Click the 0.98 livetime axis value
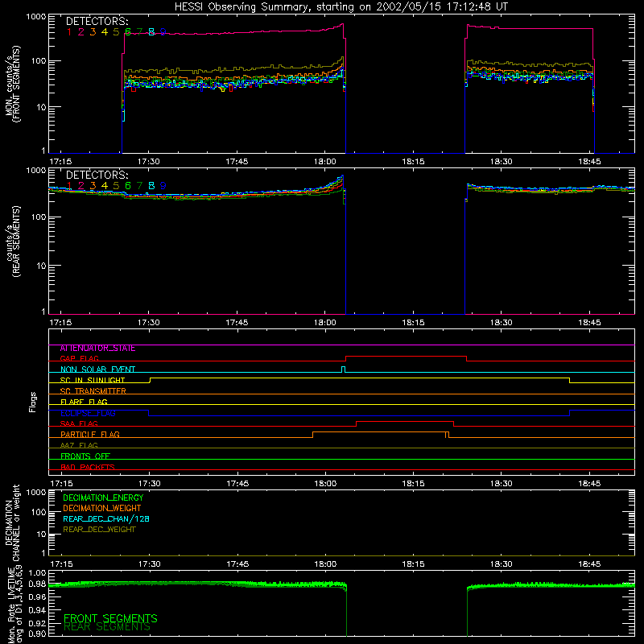The image size is (644, 644). 38,584
